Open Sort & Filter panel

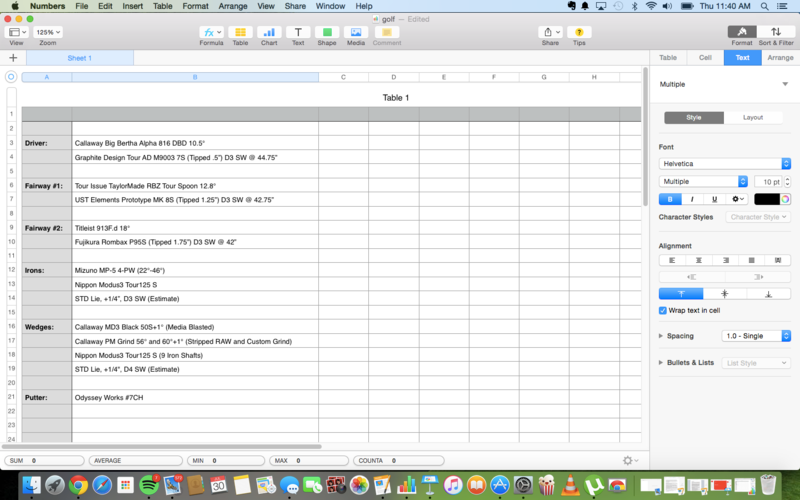point(776,32)
